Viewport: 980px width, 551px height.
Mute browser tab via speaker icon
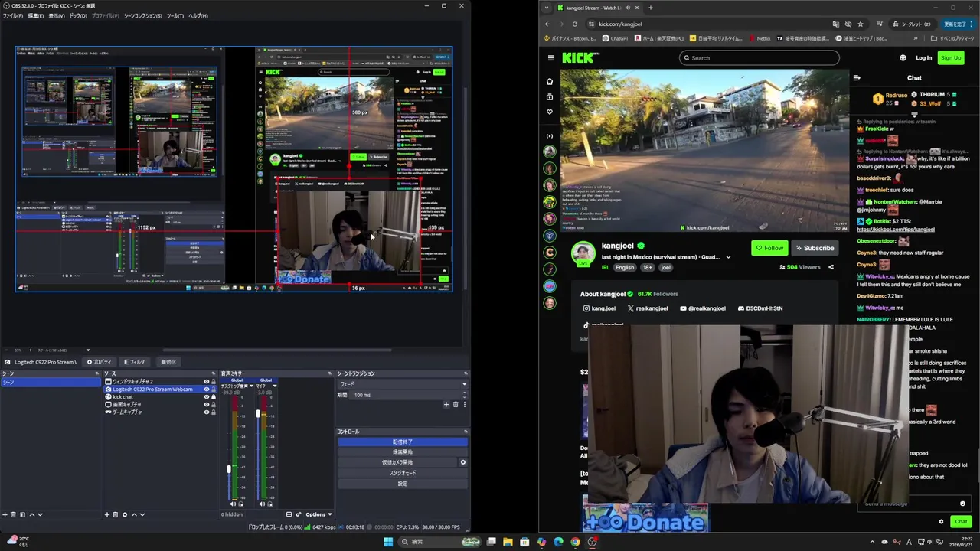[627, 8]
